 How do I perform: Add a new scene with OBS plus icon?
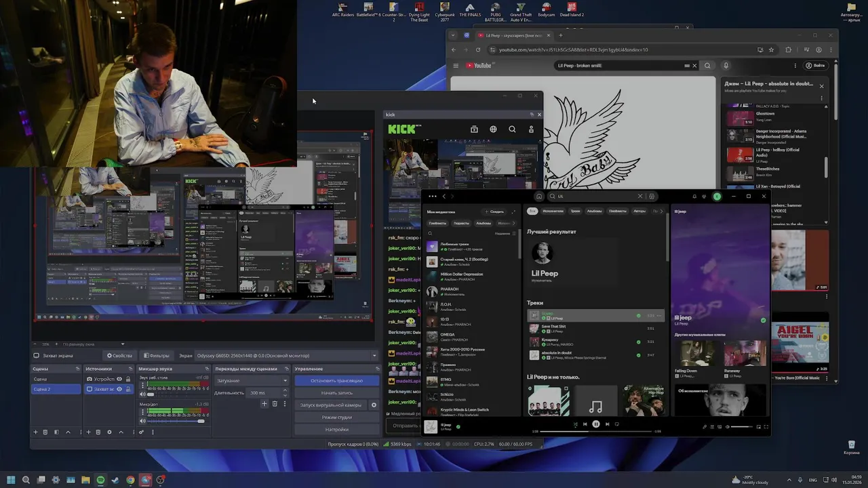click(x=35, y=432)
